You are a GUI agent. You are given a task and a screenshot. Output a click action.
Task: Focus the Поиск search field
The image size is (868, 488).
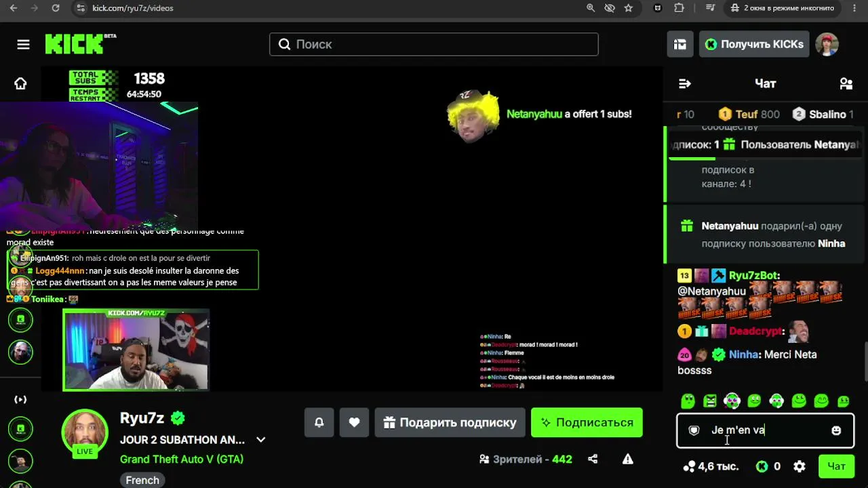pos(434,44)
